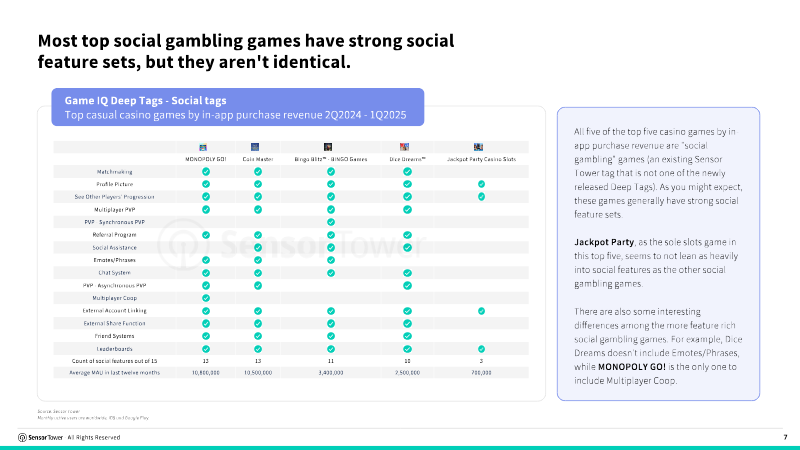
Task: Select the Game IQ Deep Tags header banner
Action: tap(238, 107)
